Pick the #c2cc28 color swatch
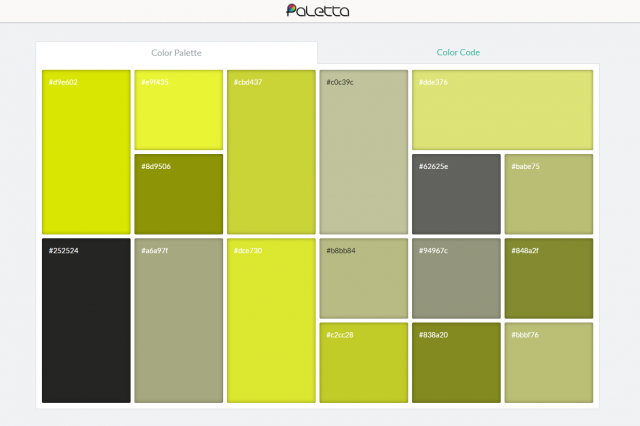This screenshot has height=426, width=640. click(364, 362)
